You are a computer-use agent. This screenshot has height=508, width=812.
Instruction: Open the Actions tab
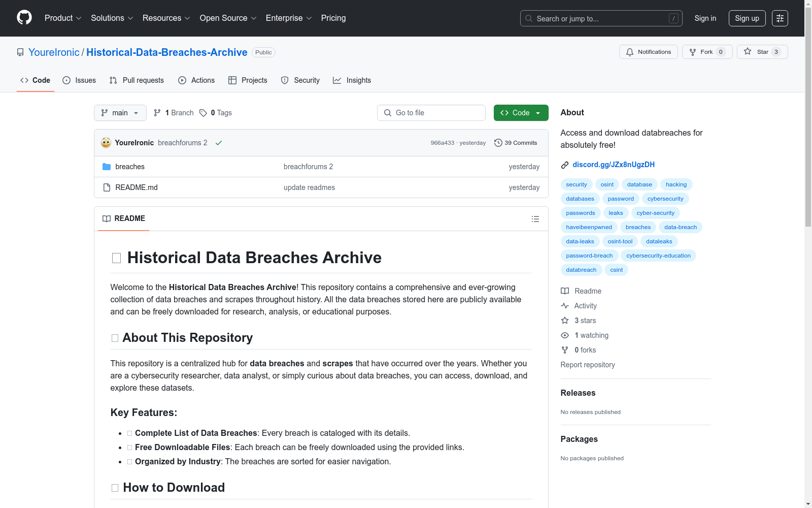pyautogui.click(x=196, y=80)
